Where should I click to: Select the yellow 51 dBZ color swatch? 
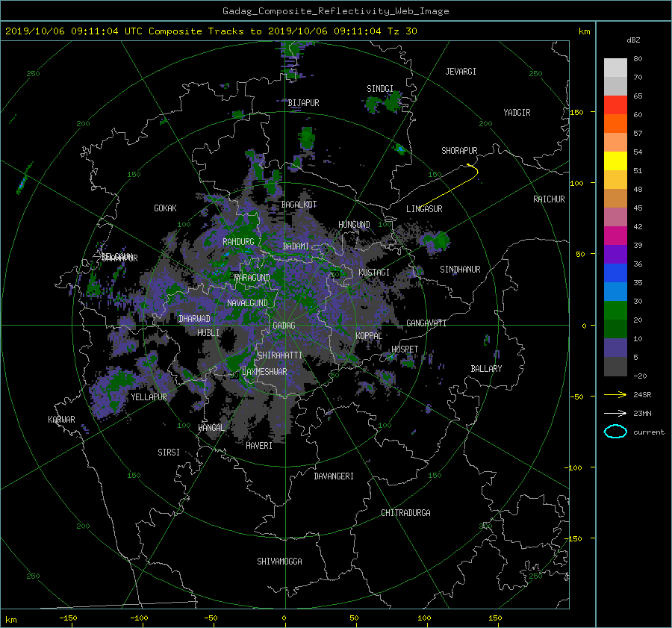615,161
